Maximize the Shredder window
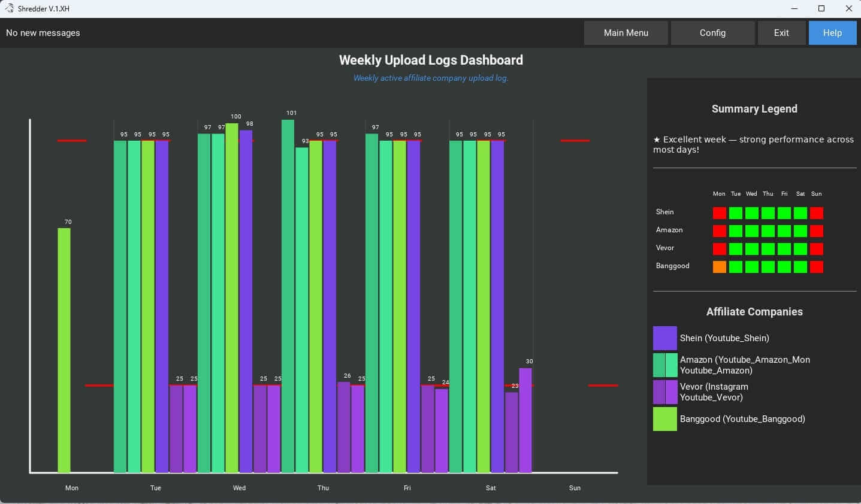The width and height of the screenshot is (861, 504). [821, 8]
